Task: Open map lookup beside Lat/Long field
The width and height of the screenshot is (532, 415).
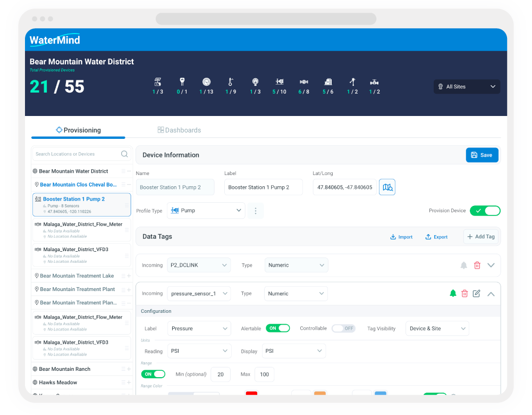Action: tap(387, 187)
